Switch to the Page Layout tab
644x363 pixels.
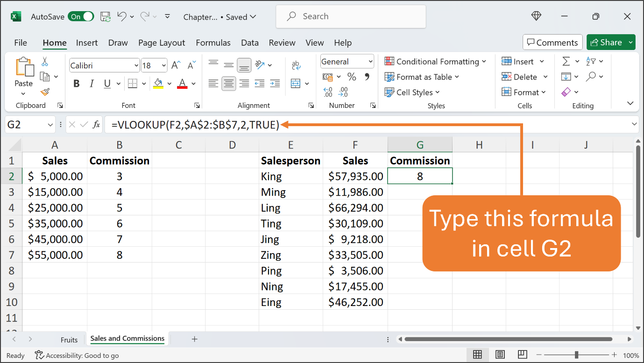tap(162, 43)
